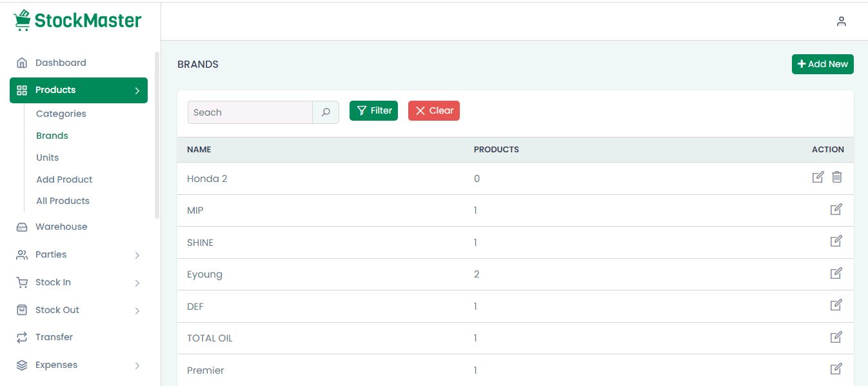Open edit for TOTAL OIL brand
Viewport: 868px width, 386px height.
pyautogui.click(x=836, y=337)
